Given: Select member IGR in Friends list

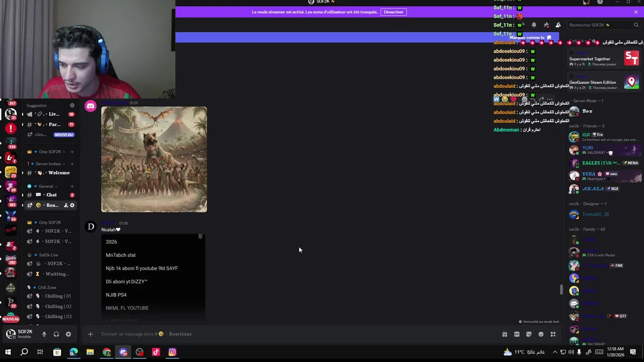Looking at the screenshot, I should tap(603, 137).
